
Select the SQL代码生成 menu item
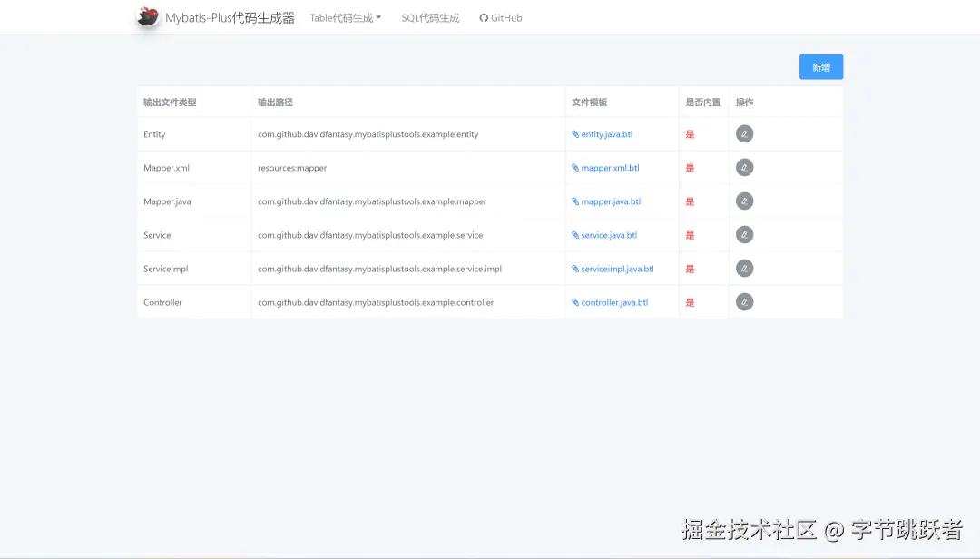click(x=429, y=17)
